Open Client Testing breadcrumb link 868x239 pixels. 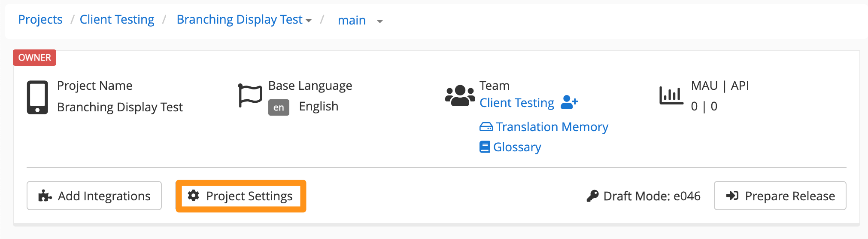click(x=117, y=19)
